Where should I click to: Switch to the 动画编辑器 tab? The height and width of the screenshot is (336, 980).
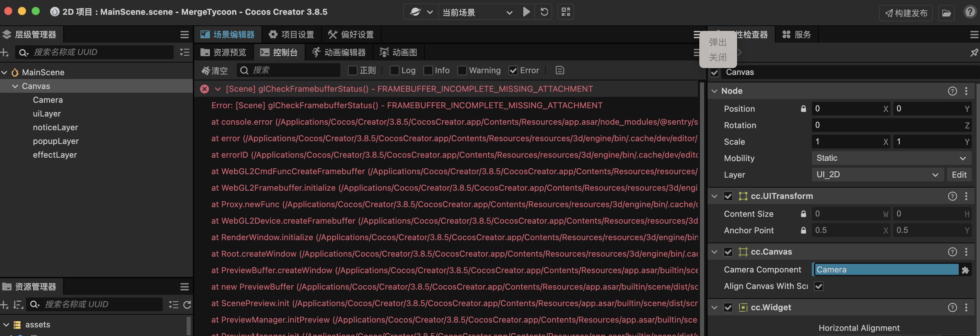click(x=339, y=52)
